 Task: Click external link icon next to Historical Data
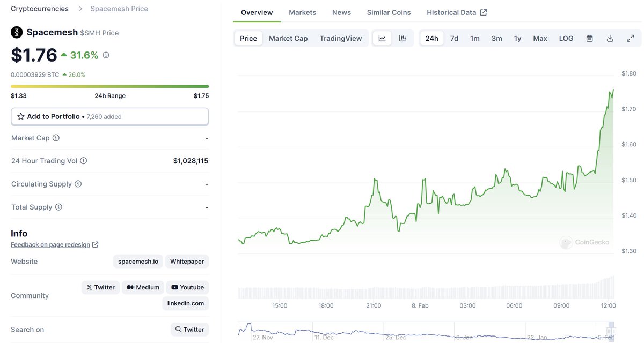click(x=484, y=12)
